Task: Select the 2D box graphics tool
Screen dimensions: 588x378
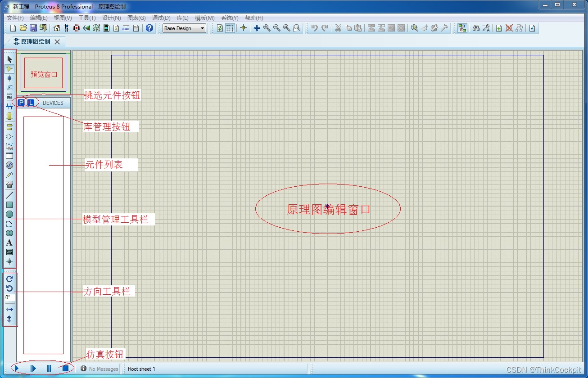Action: click(9, 205)
